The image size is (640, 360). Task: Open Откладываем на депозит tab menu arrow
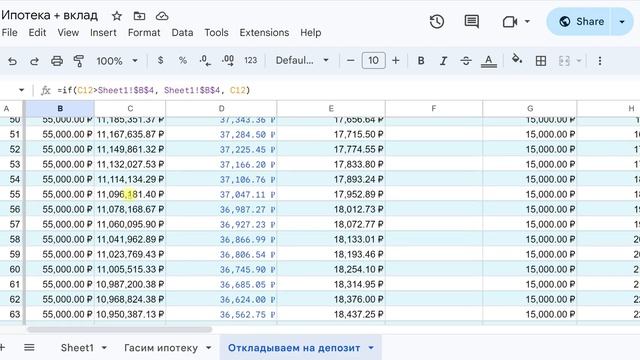(371, 348)
